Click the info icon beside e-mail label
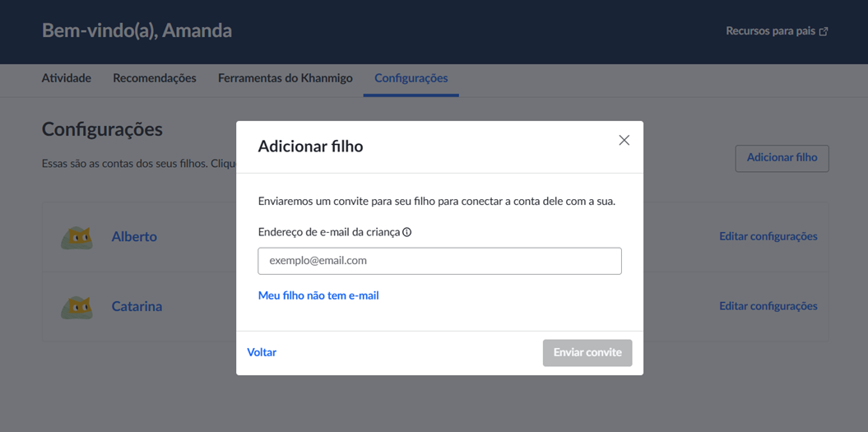The height and width of the screenshot is (432, 868). tap(407, 233)
